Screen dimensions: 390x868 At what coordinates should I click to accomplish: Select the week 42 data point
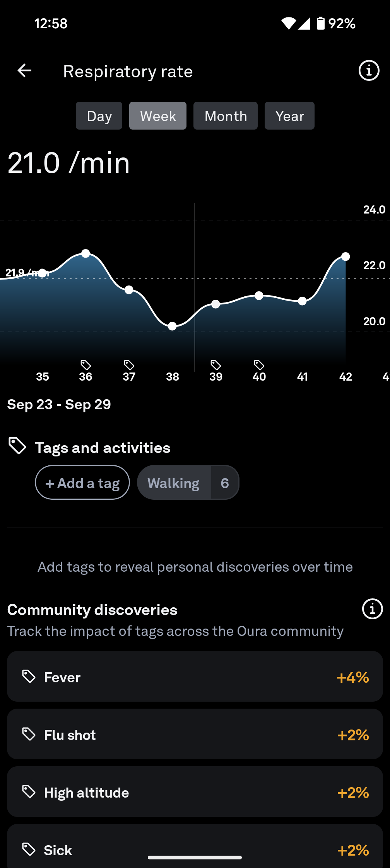(346, 256)
